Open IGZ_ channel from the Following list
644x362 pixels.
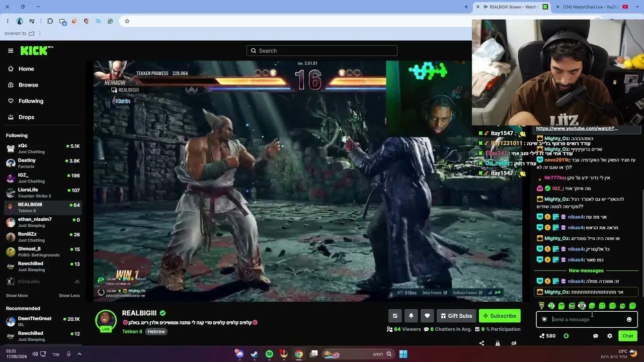pos(43,177)
